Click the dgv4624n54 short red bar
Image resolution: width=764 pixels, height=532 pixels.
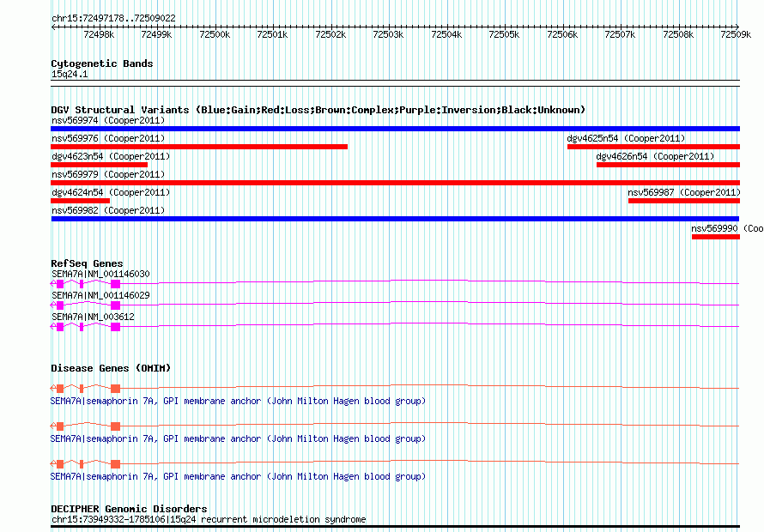[81, 201]
